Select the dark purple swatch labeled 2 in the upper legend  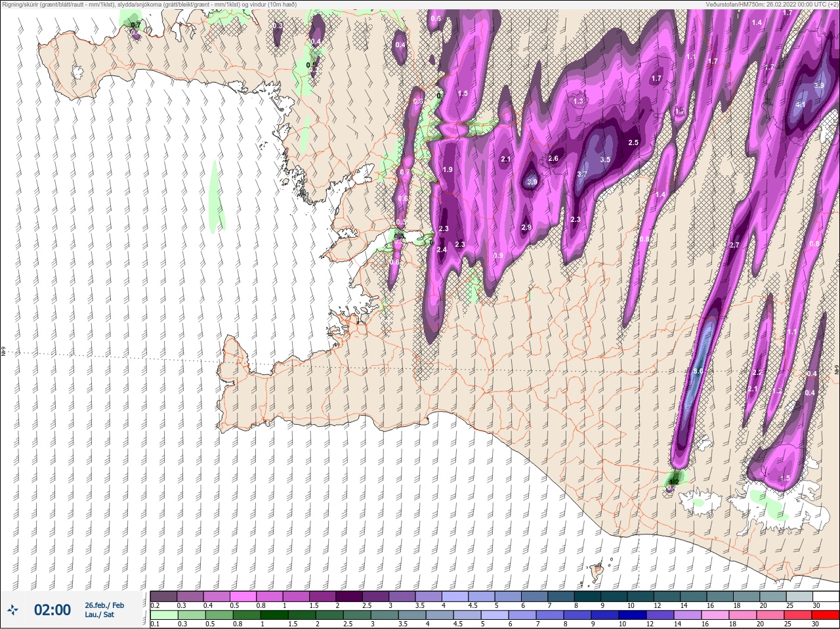[349, 596]
